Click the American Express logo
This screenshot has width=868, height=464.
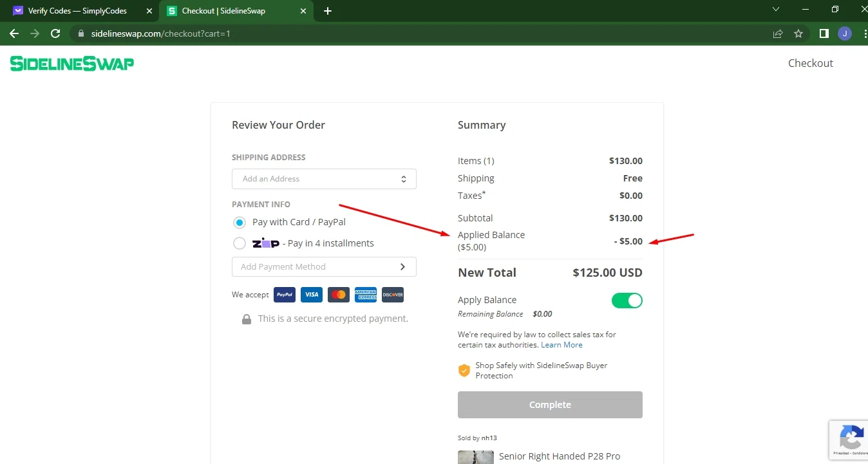click(366, 295)
